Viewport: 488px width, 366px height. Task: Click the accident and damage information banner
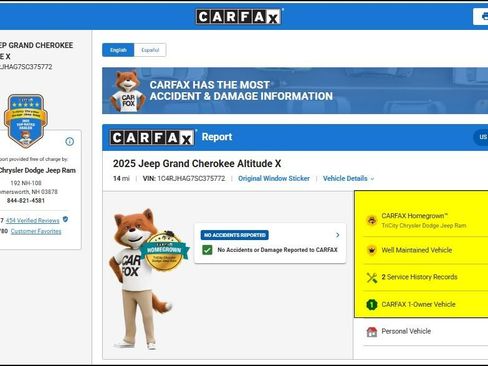(x=295, y=91)
